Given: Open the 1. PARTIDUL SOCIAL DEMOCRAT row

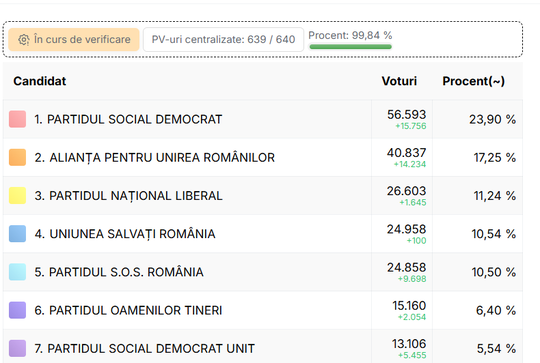Looking at the screenshot, I should click(263, 119).
